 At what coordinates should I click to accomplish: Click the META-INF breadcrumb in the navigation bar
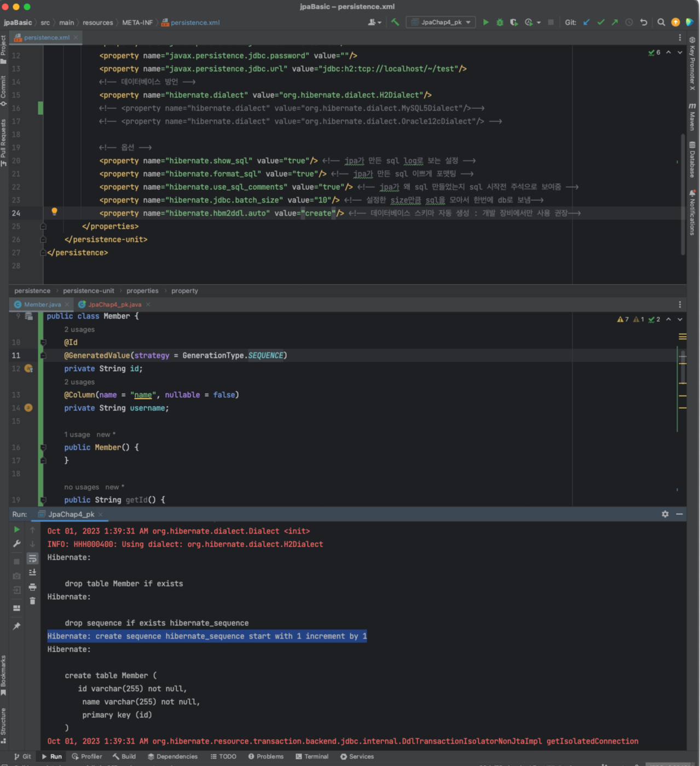(x=137, y=22)
